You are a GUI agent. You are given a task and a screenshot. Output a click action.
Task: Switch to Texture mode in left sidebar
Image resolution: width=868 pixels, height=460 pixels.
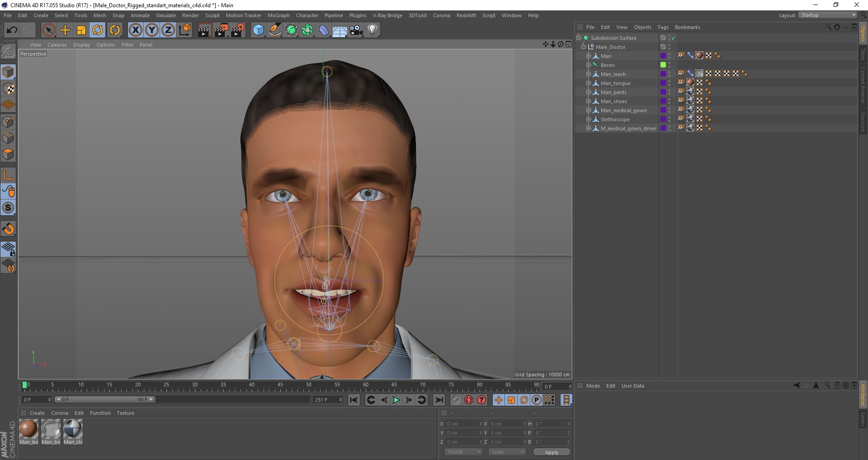8,89
